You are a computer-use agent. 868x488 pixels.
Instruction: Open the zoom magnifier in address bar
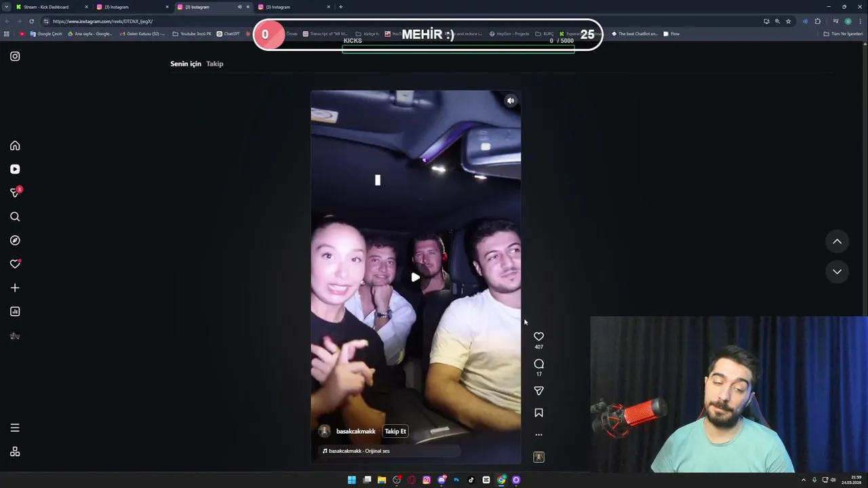(x=777, y=21)
